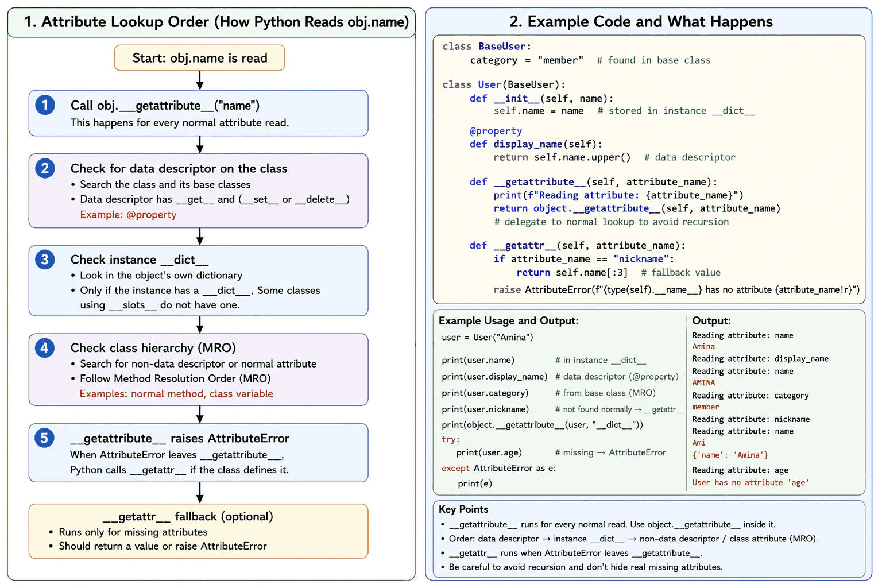Image resolution: width=882 pixels, height=588 pixels.
Task: Click comment '# delegate to normal lookup to avoid recursion'
Action: (x=611, y=222)
